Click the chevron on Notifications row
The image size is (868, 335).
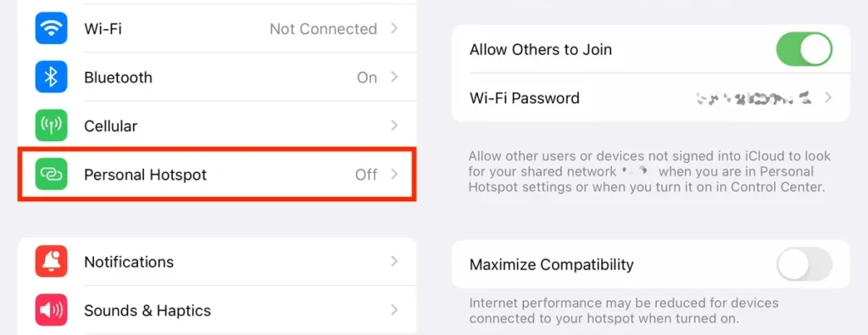point(394,261)
